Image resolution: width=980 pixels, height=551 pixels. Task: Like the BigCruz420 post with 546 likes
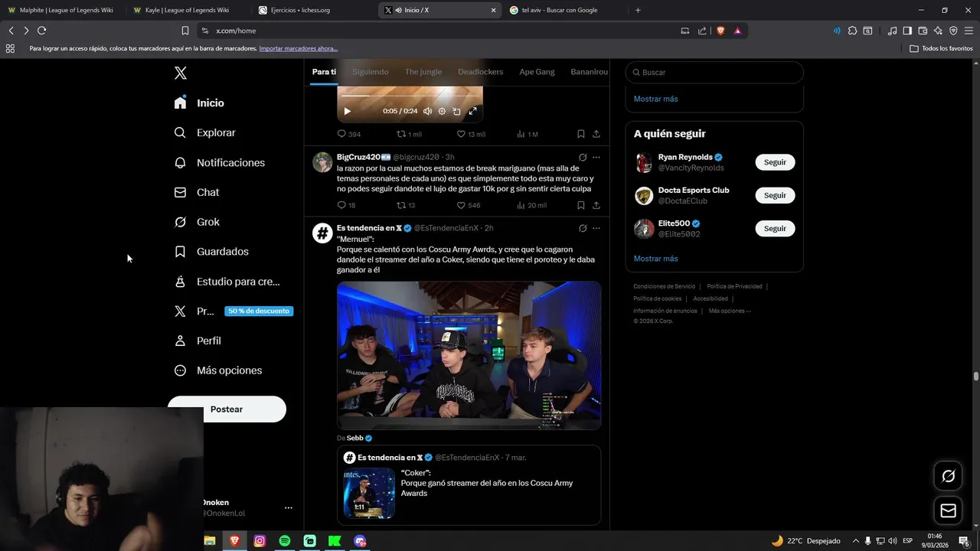pos(469,205)
